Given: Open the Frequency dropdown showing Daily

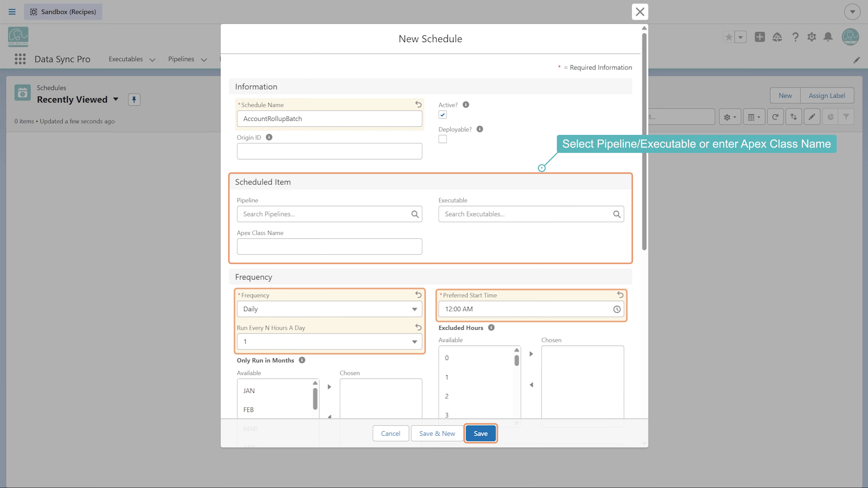Looking at the screenshot, I should click(x=329, y=309).
